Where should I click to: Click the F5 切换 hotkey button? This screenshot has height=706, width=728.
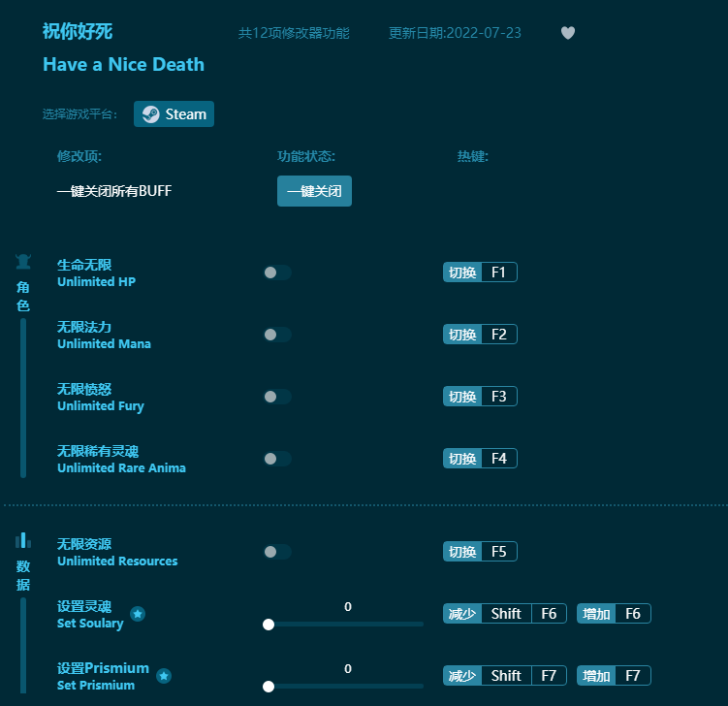(480, 552)
